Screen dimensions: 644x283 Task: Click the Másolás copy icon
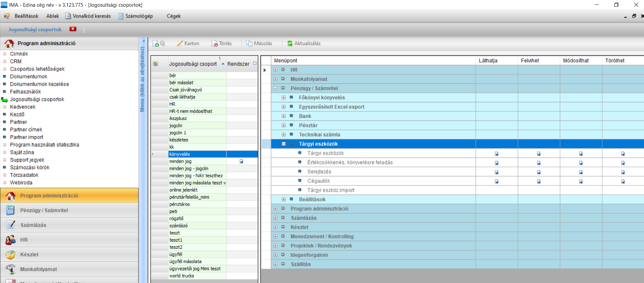tap(249, 43)
